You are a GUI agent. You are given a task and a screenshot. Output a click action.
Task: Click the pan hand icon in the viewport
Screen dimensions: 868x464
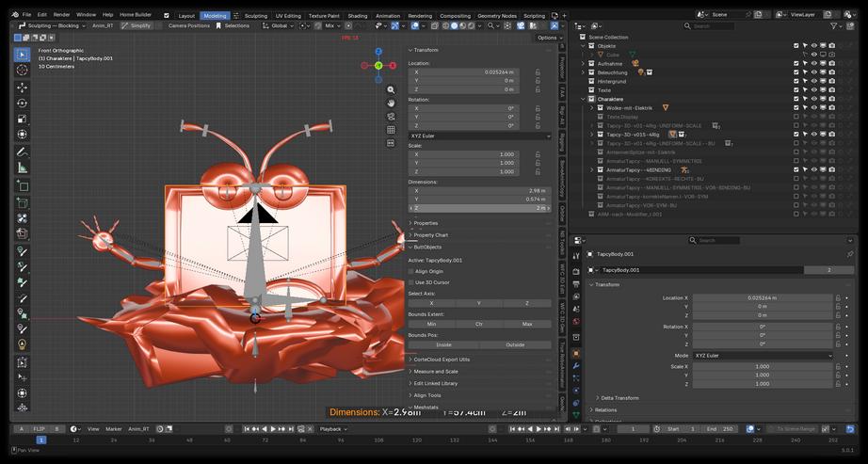391,103
